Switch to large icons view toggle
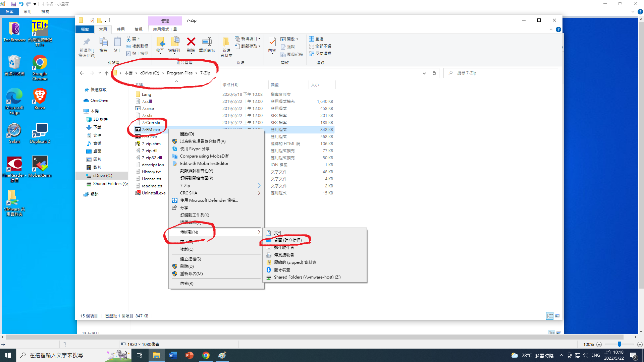 coord(557,316)
